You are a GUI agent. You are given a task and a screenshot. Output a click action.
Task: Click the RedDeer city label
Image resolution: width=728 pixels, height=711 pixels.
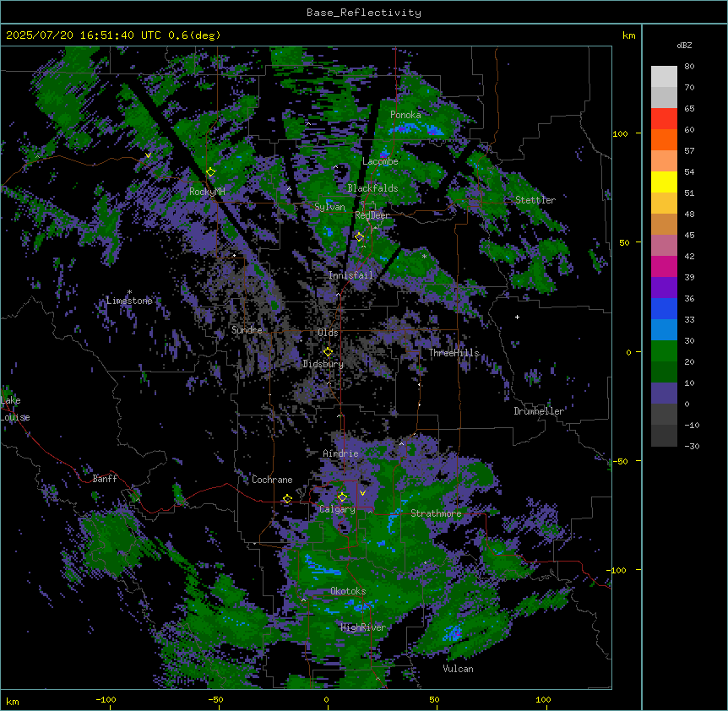(372, 215)
